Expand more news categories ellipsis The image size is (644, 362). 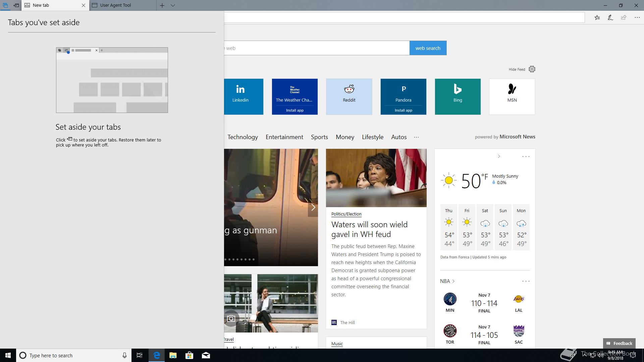click(416, 137)
